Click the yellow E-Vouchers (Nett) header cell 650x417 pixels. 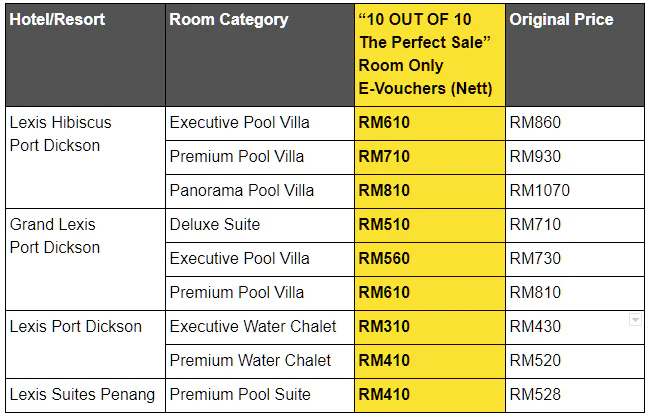430,55
